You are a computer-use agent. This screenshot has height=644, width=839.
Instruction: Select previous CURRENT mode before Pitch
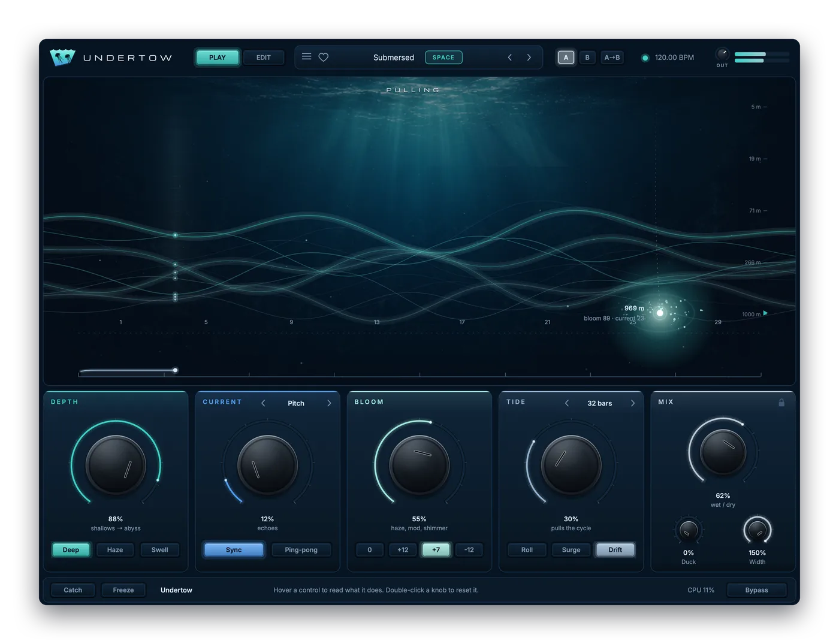(x=263, y=403)
